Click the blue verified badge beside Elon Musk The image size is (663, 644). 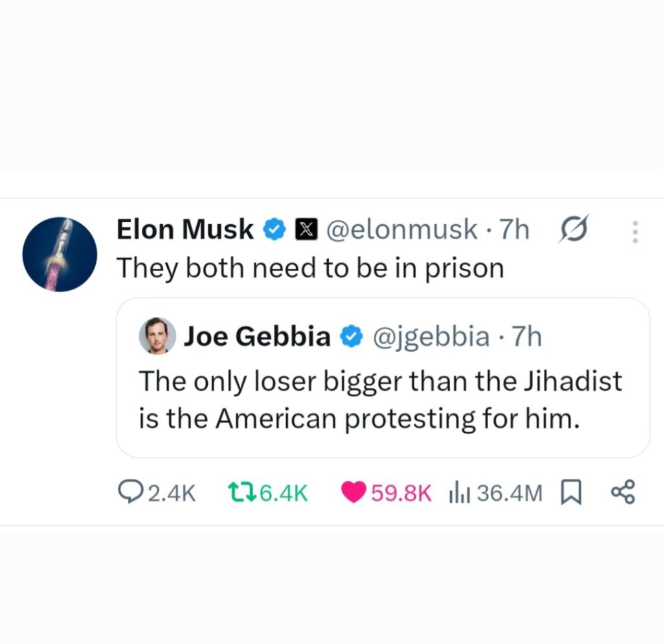275,229
